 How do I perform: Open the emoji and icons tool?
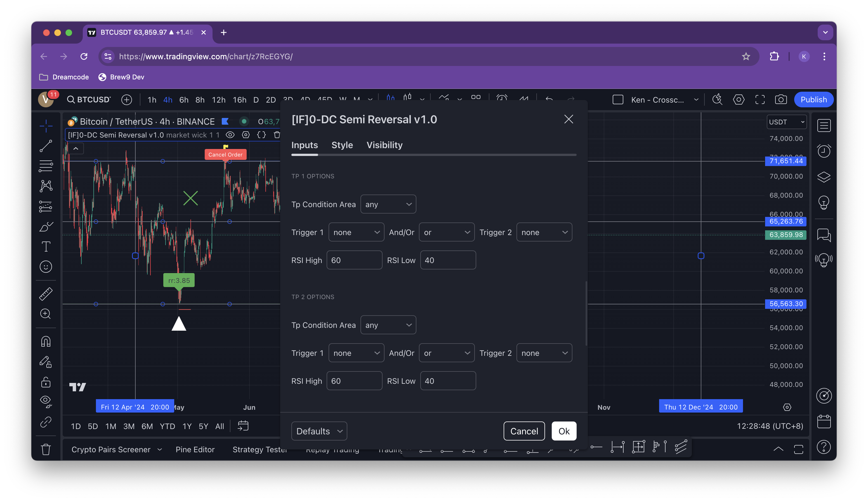[46, 267]
